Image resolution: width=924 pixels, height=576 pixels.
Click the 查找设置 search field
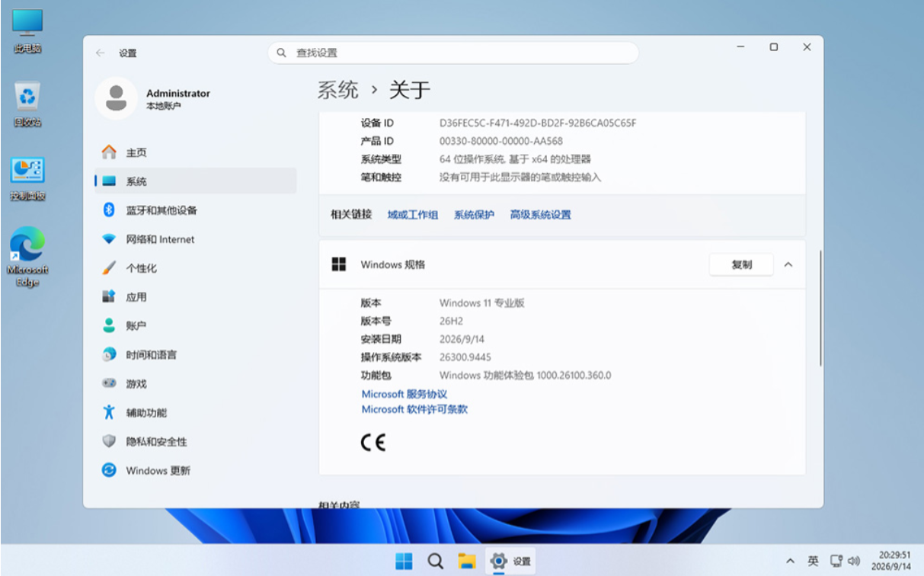pyautogui.click(x=453, y=53)
